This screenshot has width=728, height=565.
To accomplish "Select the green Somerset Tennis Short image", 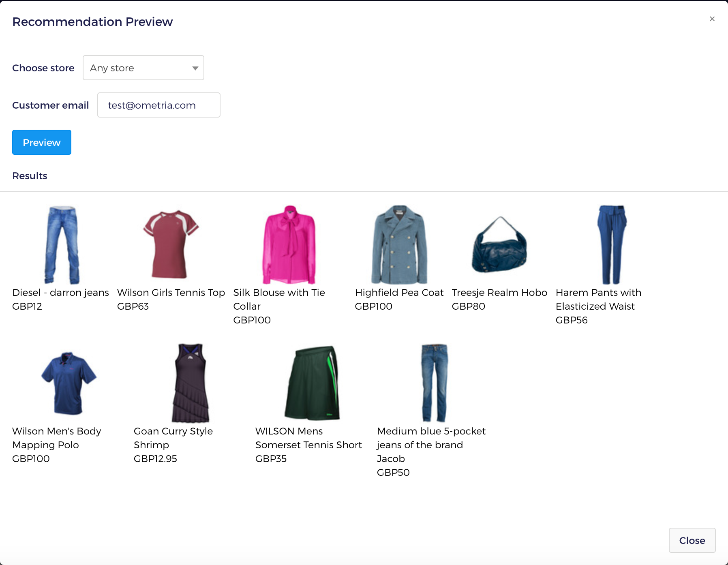I will pos(312,383).
